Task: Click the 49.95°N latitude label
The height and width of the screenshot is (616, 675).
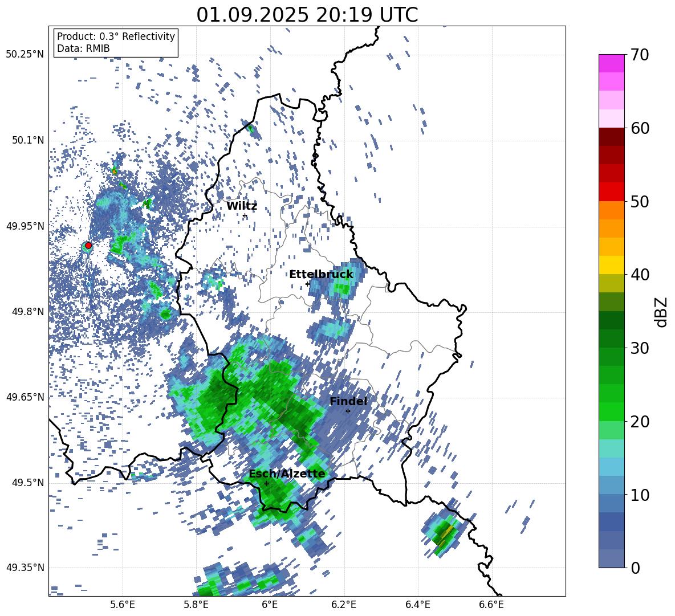Action: pos(25,226)
